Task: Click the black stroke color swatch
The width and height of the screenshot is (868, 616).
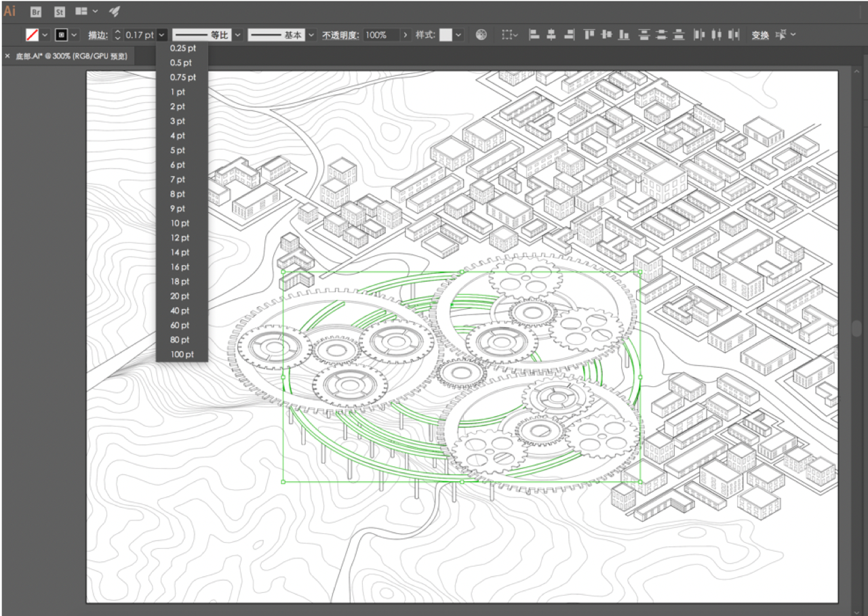Action: [x=61, y=35]
